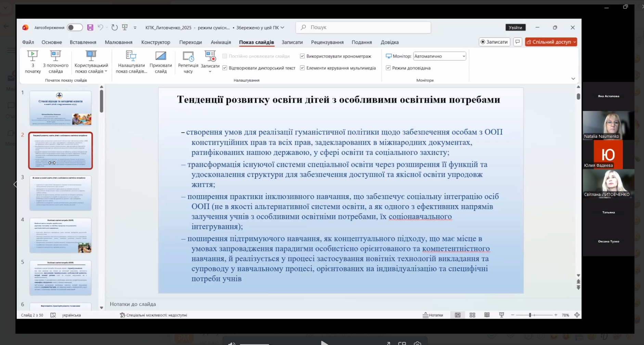Toggle Presenter View checkbox
Viewport: 644px width, 345px height.
point(388,68)
